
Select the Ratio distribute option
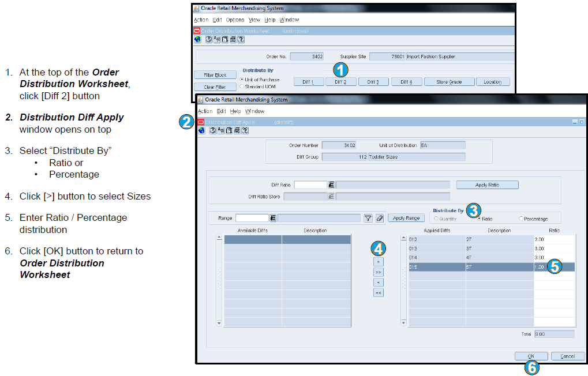tap(480, 219)
